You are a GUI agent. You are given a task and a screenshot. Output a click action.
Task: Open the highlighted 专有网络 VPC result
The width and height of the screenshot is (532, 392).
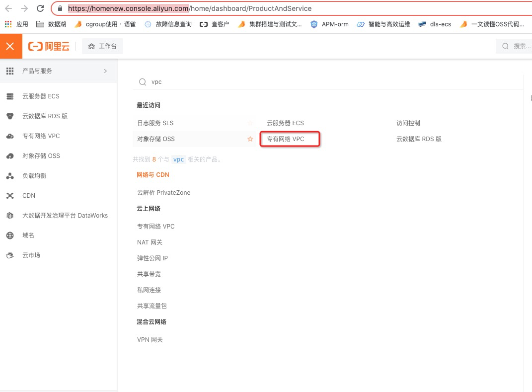pyautogui.click(x=290, y=139)
